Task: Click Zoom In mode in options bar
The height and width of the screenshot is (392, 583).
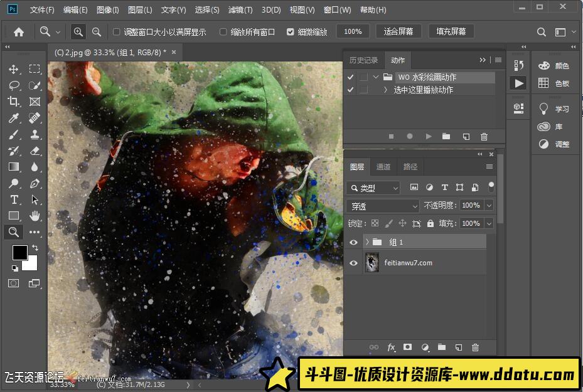Action: coord(78,32)
